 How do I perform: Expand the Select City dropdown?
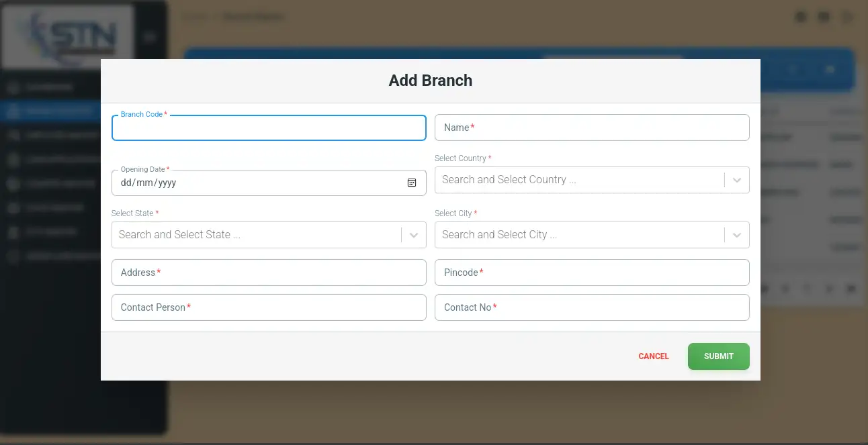tap(737, 235)
